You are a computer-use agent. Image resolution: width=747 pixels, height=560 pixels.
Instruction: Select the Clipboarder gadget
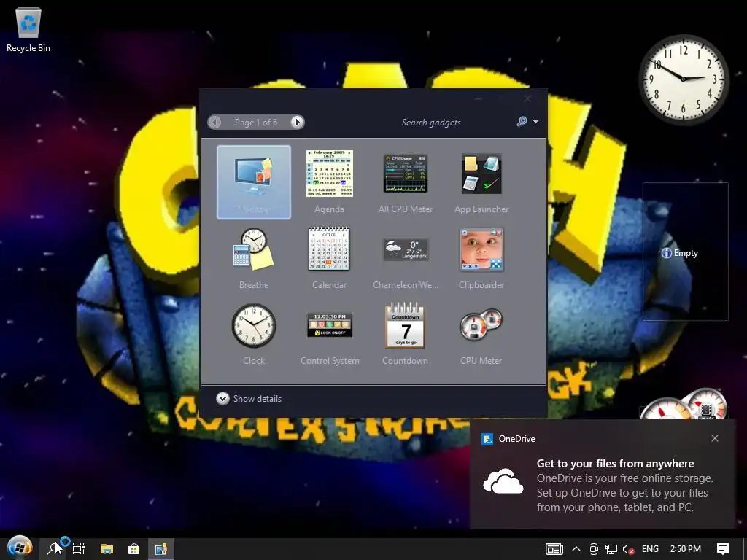click(481, 258)
